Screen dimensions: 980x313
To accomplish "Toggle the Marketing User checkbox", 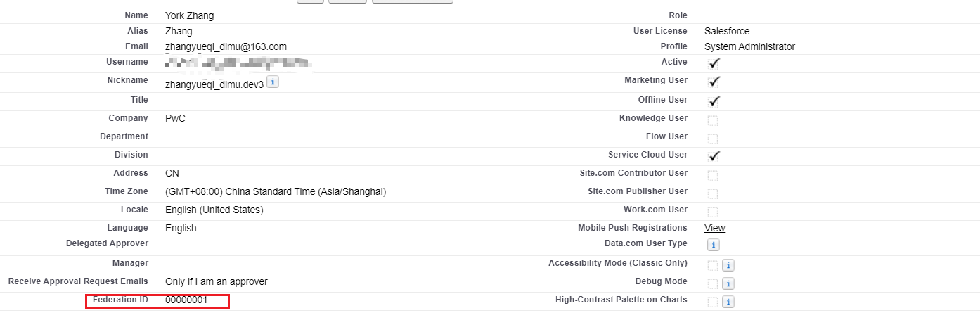I will pyautogui.click(x=714, y=82).
